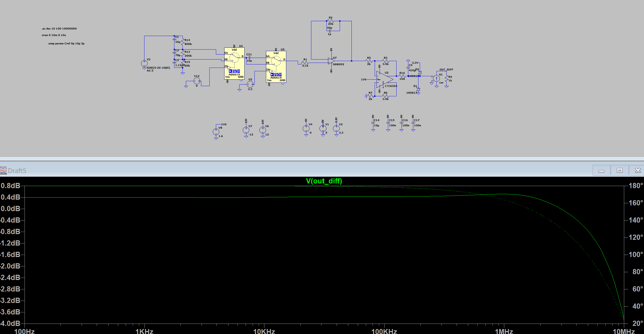The image size is (644, 334).
Task: Click the V(out_diff) trace label
Action: point(324,181)
